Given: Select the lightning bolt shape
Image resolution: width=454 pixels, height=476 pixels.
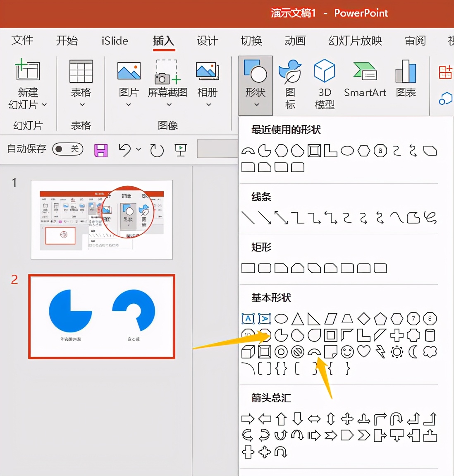Looking at the screenshot, I should click(x=380, y=352).
